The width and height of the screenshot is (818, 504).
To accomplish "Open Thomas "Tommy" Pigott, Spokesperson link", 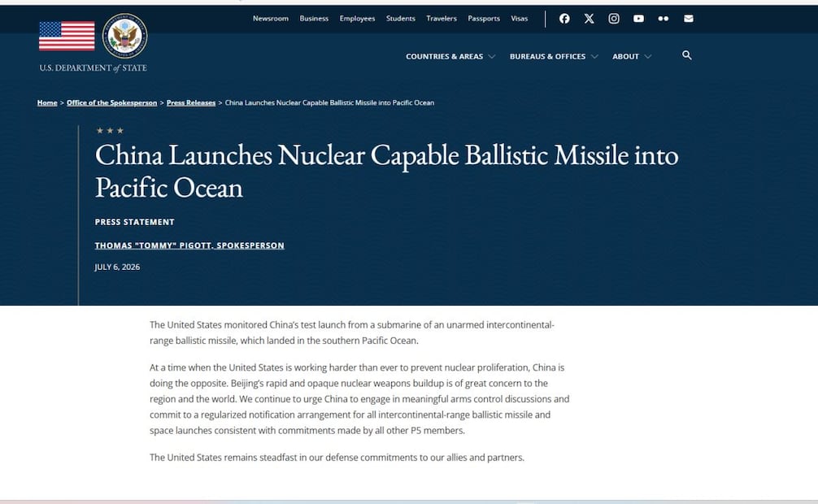I will point(189,245).
